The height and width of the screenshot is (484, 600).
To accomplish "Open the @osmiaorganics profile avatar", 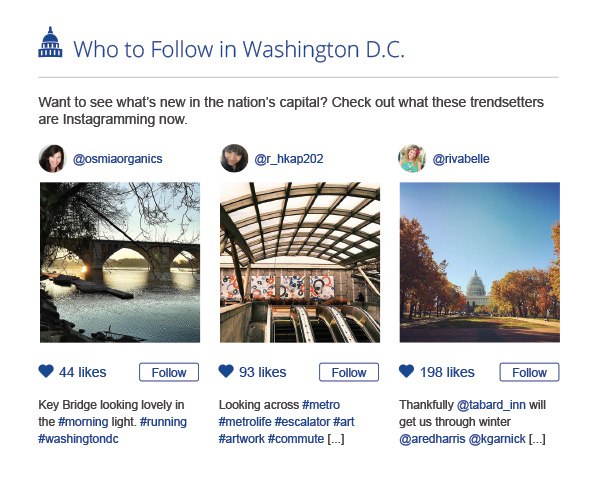I will (x=52, y=158).
